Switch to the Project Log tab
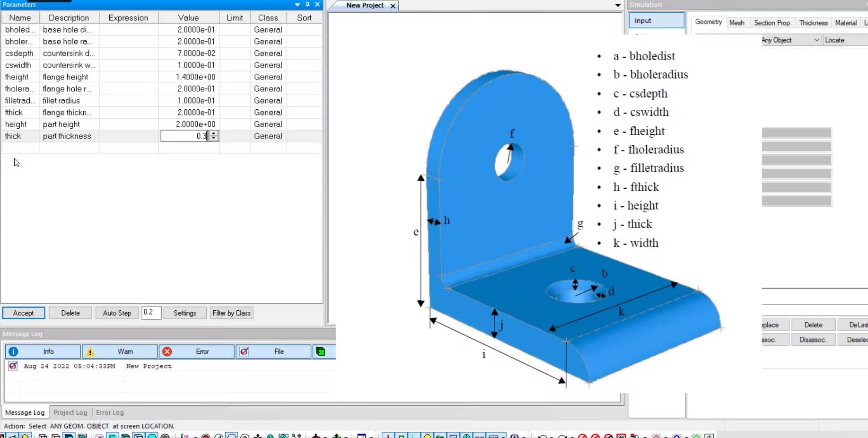The height and width of the screenshot is (438, 868). point(70,412)
